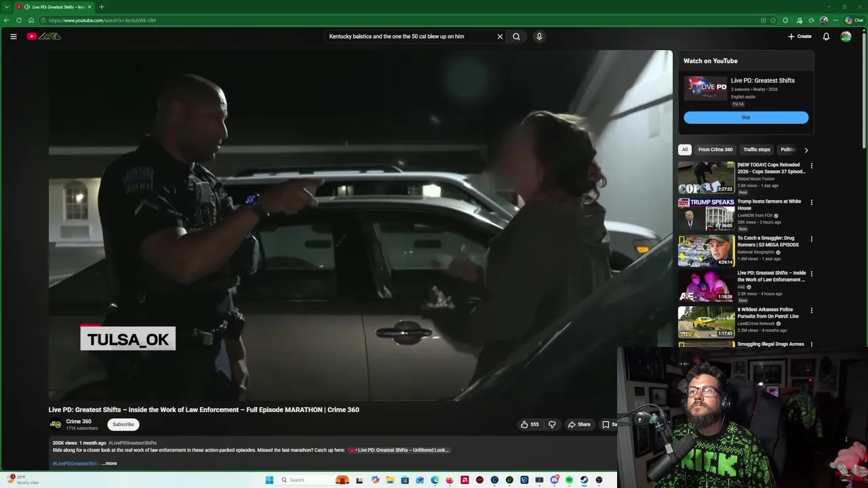Open options for Arkansas Police Pursuits video

(811, 310)
